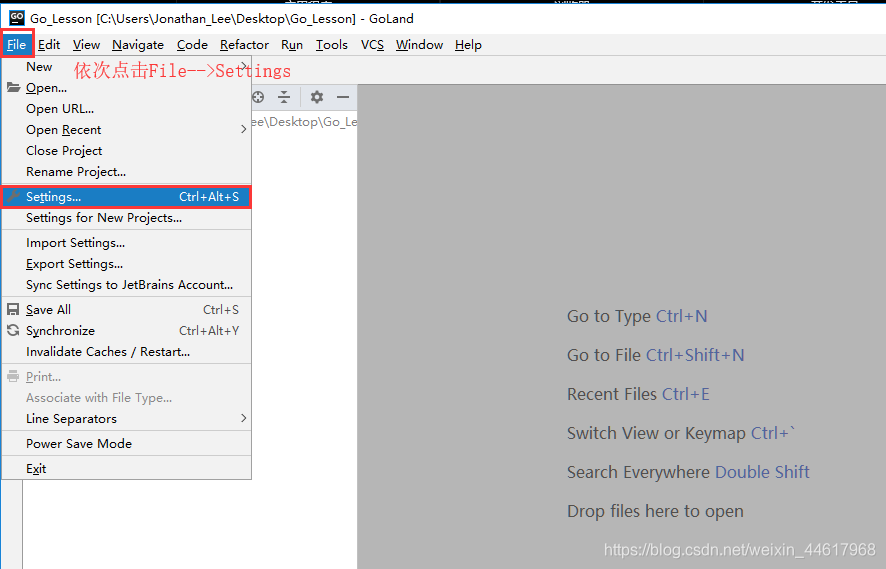
Task: Open the Refactor menu
Action: tap(244, 45)
